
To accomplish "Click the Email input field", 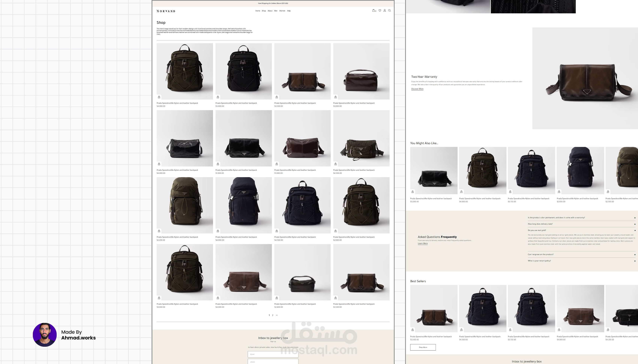I will click(273, 354).
